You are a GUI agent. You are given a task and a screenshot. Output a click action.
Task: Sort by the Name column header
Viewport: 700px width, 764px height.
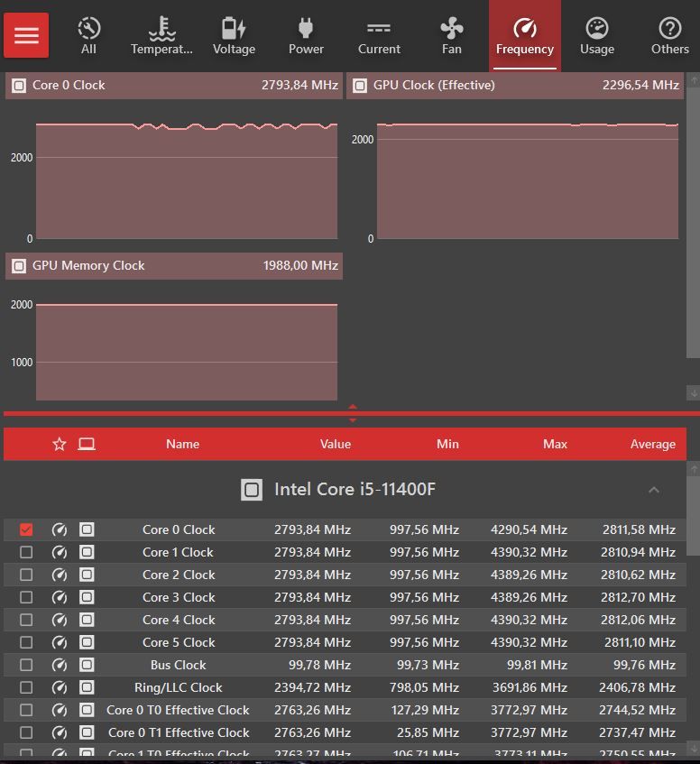point(183,444)
